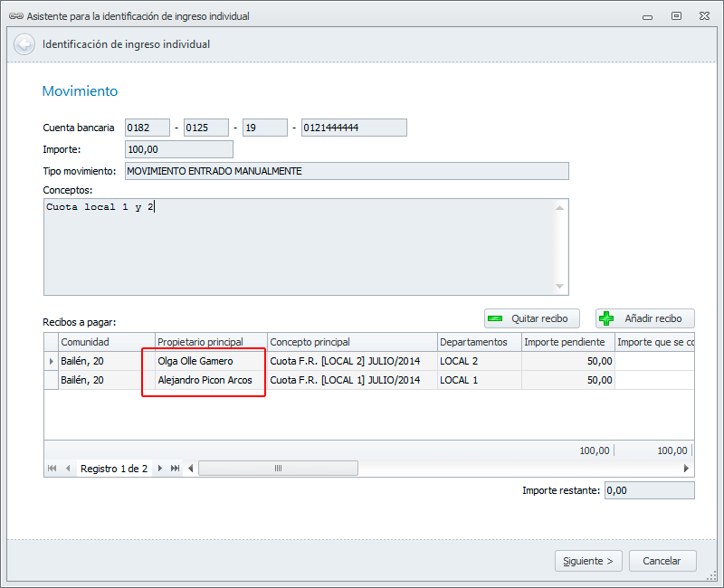Click pending amount 50,00 in LOCAL 1 row
The width and height of the screenshot is (724, 588).
[x=568, y=380]
